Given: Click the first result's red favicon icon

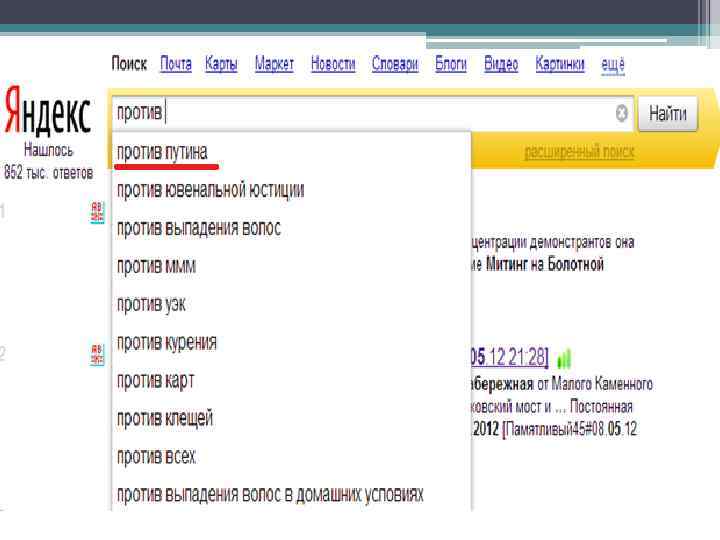Looking at the screenshot, I should click(x=97, y=212).
